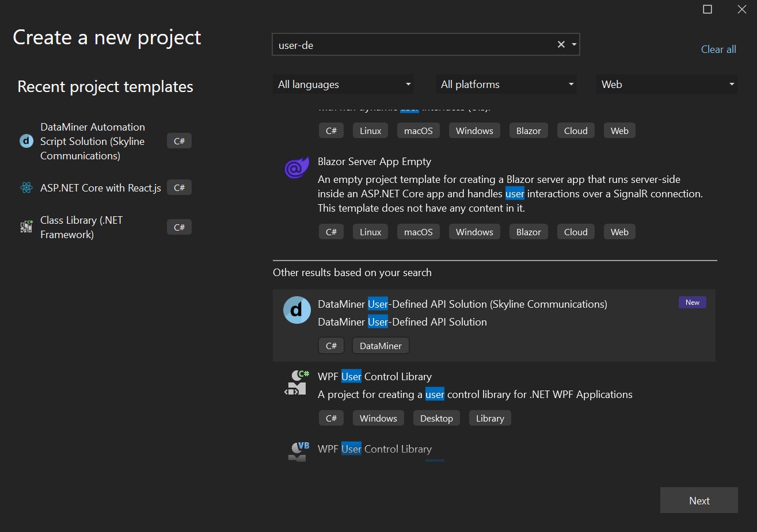The height and width of the screenshot is (532, 757).
Task: Click the Next button
Action: coord(699,500)
